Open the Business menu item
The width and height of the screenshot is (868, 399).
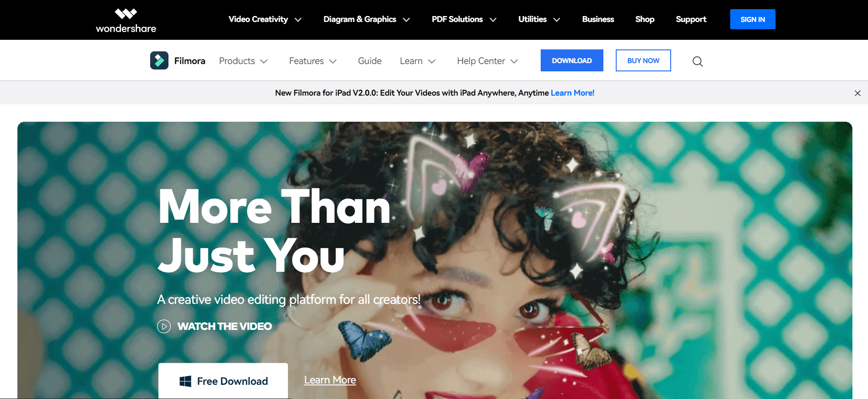coord(598,19)
